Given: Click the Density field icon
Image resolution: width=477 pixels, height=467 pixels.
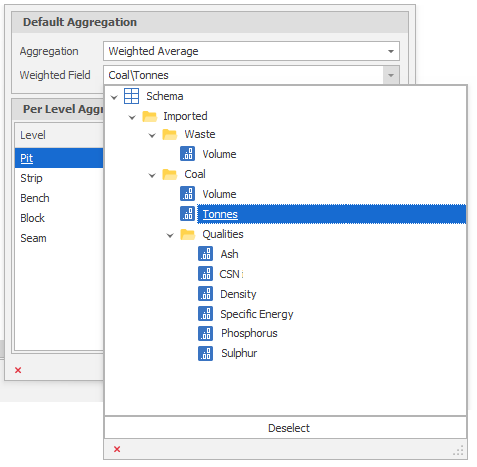Looking at the screenshot, I should (x=205, y=294).
